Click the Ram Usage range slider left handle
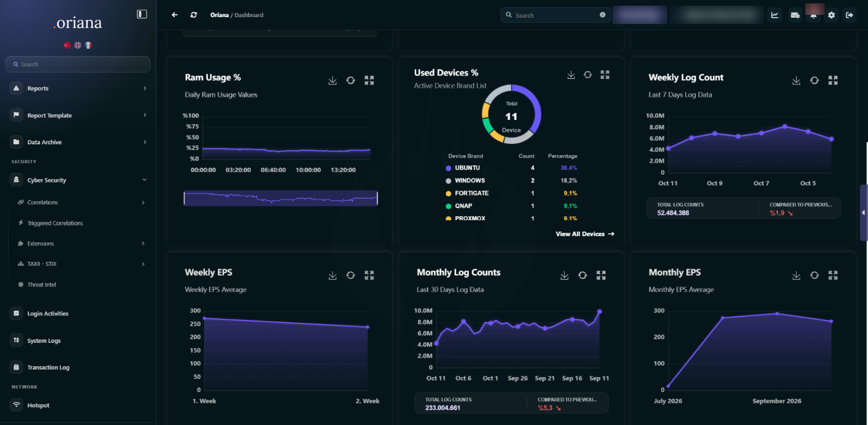Screen dimensions: 868x425 (x=184, y=198)
